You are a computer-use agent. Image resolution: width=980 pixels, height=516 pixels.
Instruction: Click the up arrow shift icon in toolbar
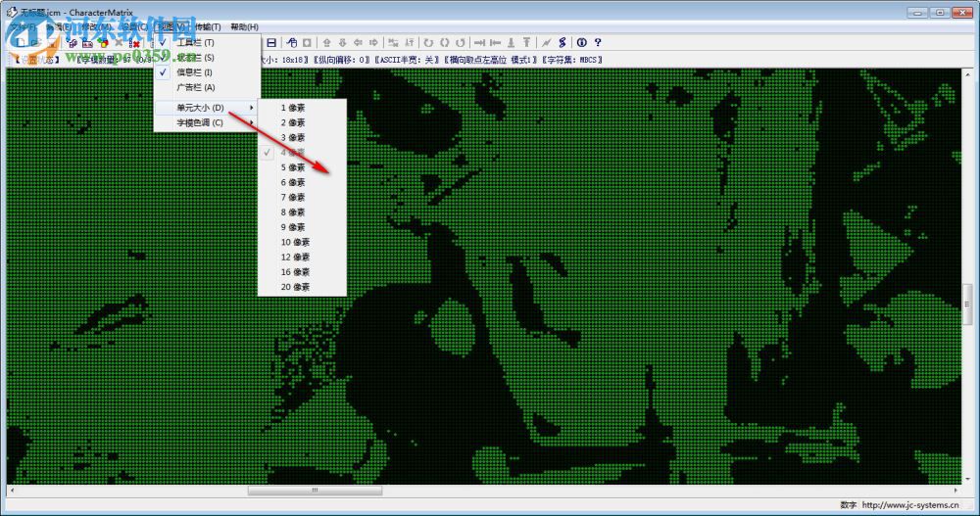[327, 43]
